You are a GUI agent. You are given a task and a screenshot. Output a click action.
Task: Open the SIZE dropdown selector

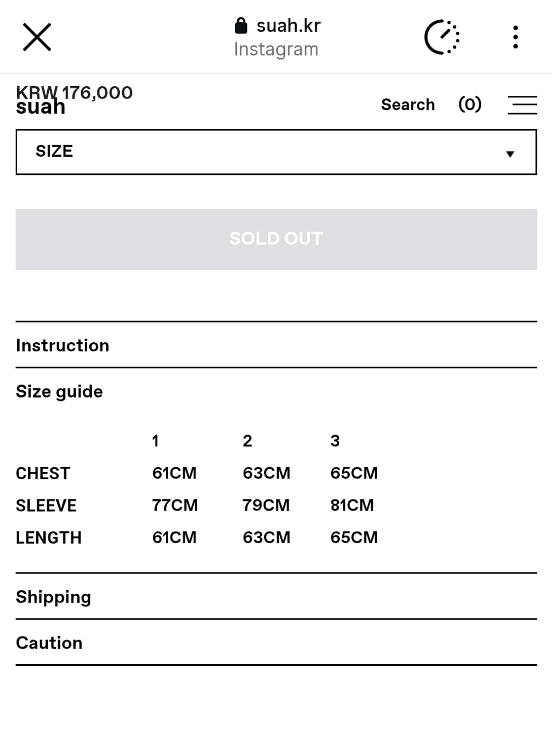[x=276, y=152]
